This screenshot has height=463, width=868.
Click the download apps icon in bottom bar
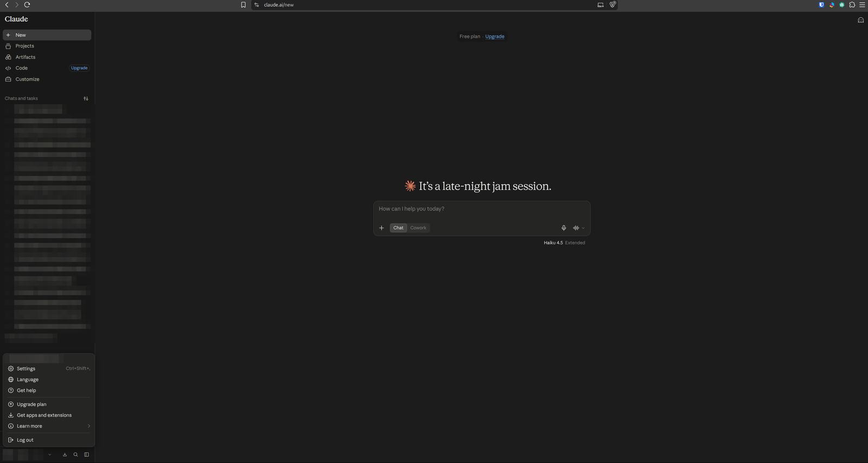(x=65, y=455)
